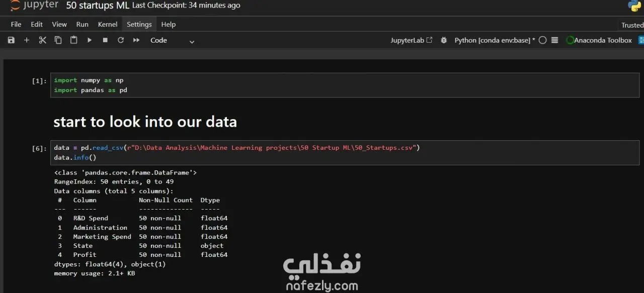Restart the kernel using the circular arrow icon
Viewport: 644px width, 293px height.
pyautogui.click(x=121, y=40)
